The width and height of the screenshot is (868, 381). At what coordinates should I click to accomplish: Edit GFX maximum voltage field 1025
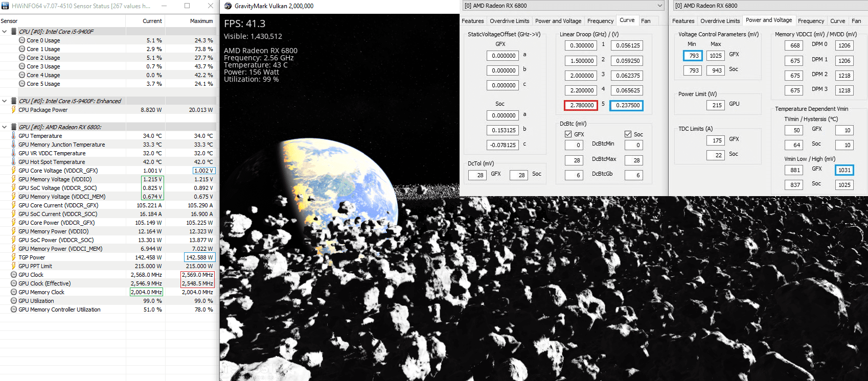point(715,56)
